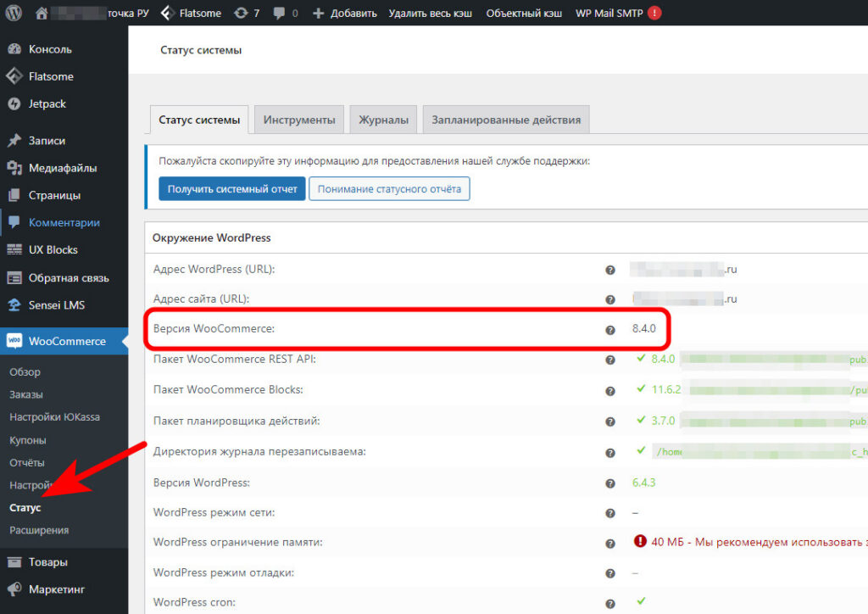Open Страницы section
The image size is (868, 614).
(x=64, y=195)
